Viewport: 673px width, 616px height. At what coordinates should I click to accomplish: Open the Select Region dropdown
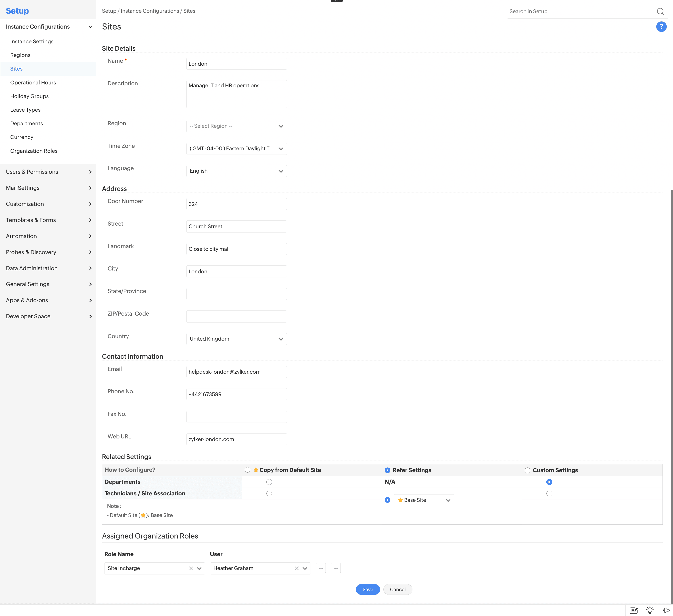click(x=236, y=126)
